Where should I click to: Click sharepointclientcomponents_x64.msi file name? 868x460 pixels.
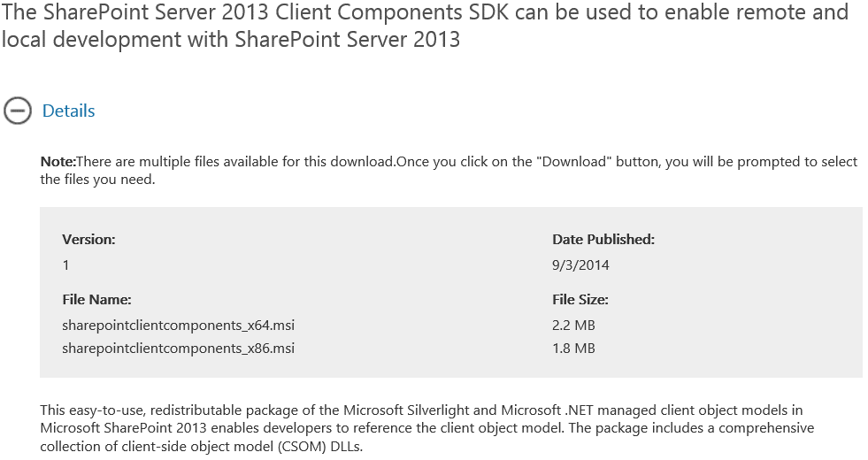click(x=178, y=325)
